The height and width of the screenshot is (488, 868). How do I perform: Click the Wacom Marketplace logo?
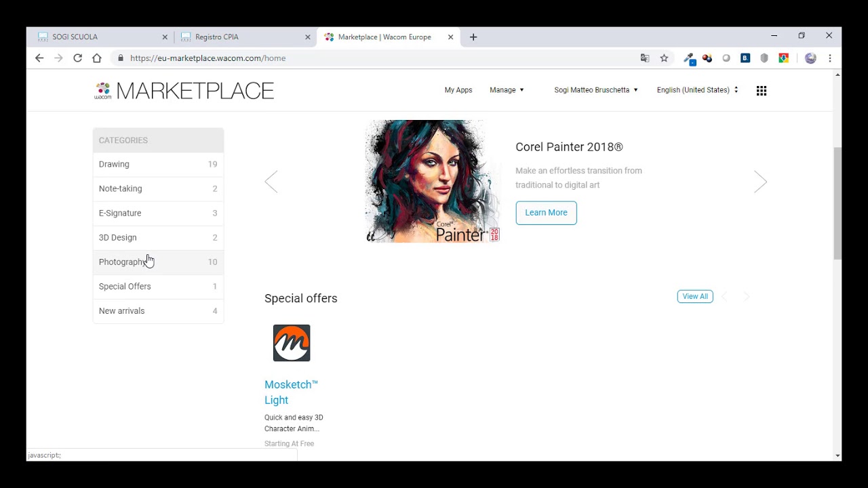pyautogui.click(x=184, y=90)
